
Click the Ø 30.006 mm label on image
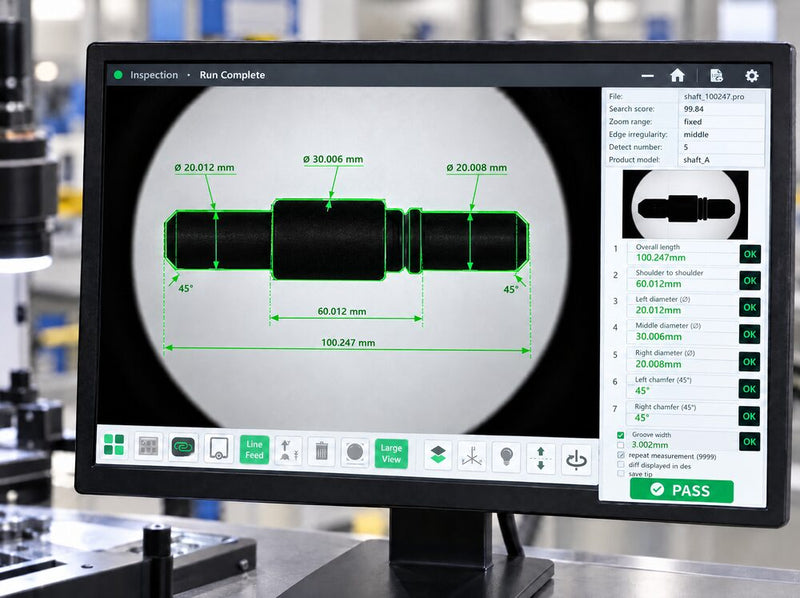click(x=333, y=160)
